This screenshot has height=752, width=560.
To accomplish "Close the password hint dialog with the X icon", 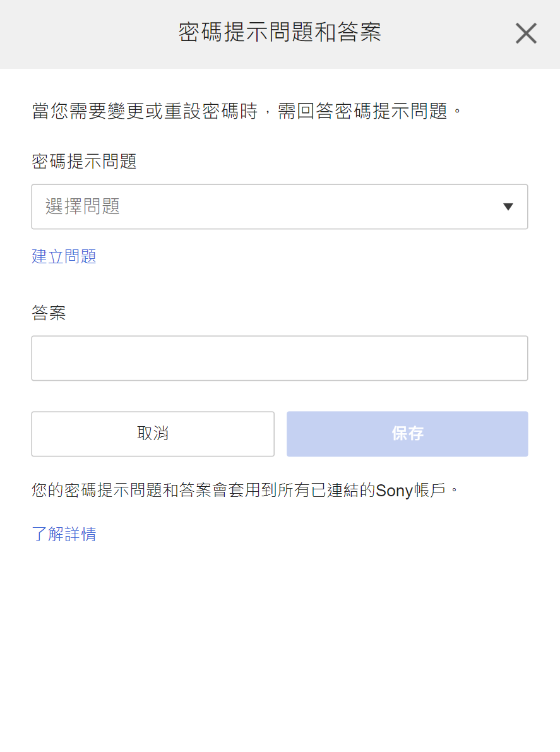I will (x=525, y=33).
